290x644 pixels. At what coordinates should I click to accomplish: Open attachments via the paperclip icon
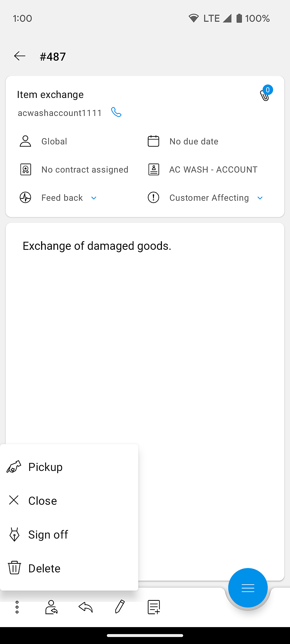(265, 95)
